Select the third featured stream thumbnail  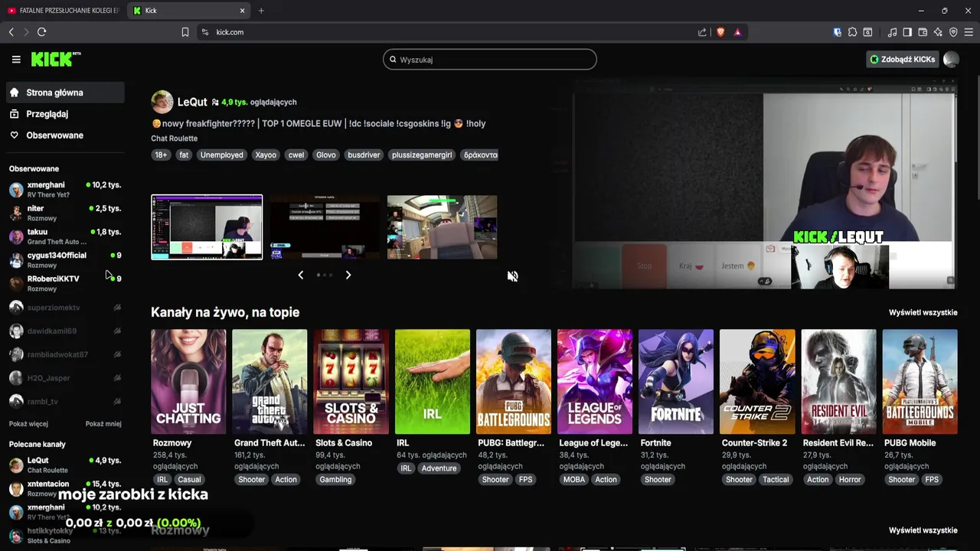point(442,227)
